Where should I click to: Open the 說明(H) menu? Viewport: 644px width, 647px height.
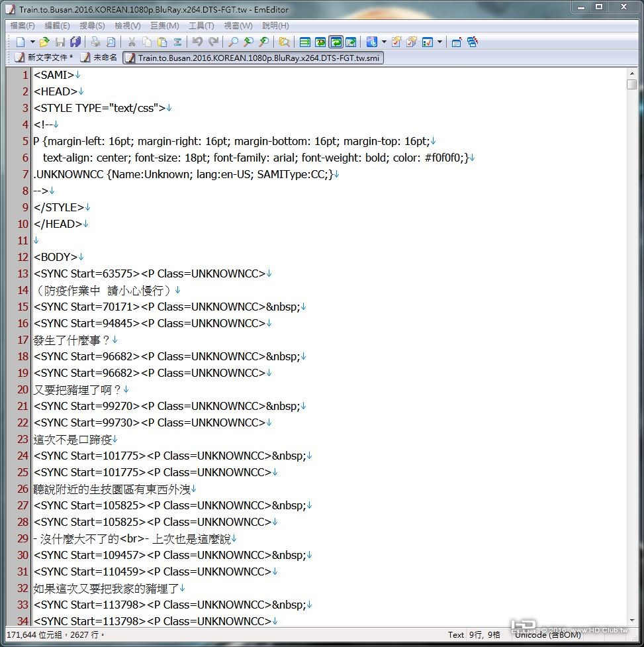click(275, 26)
